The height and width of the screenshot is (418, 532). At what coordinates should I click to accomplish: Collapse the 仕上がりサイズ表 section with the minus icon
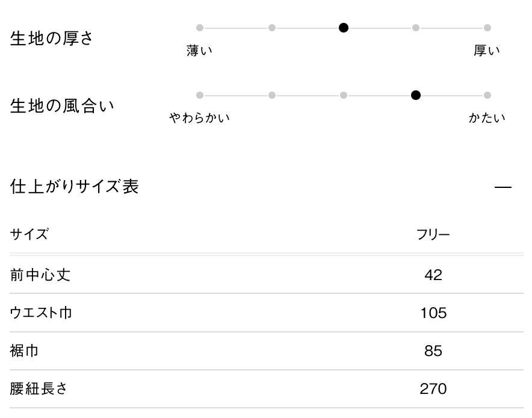pyautogui.click(x=503, y=187)
